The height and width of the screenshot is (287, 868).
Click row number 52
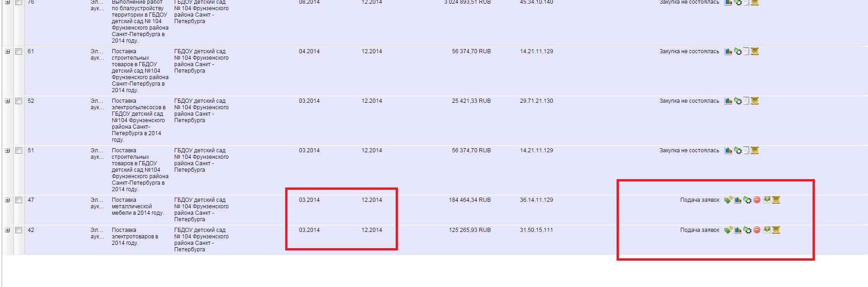(x=31, y=101)
